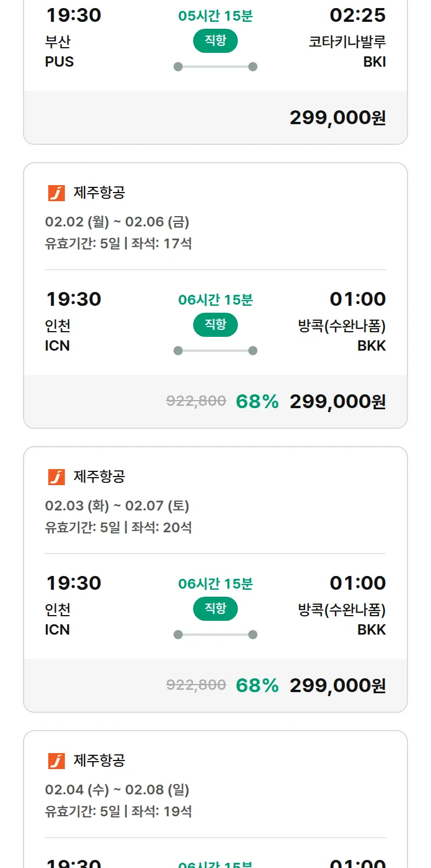Click the PUS departure airport code
The height and width of the screenshot is (868, 431).
(59, 62)
